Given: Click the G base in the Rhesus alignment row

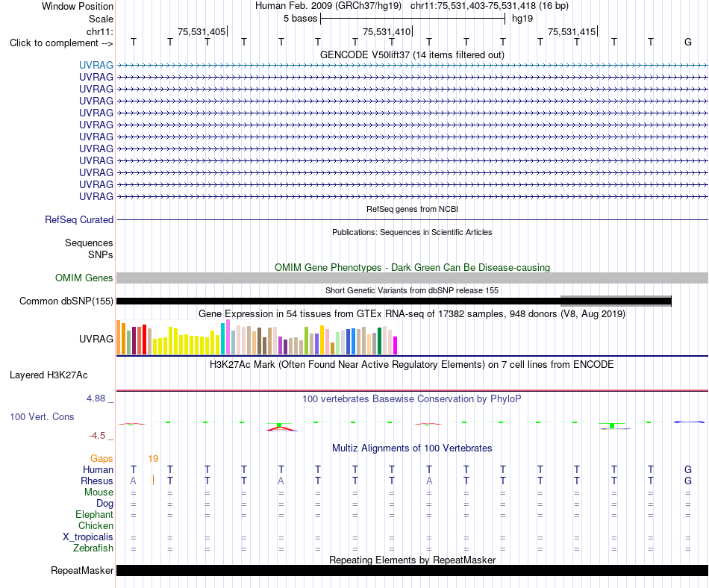Looking at the screenshot, I should tap(688, 481).
